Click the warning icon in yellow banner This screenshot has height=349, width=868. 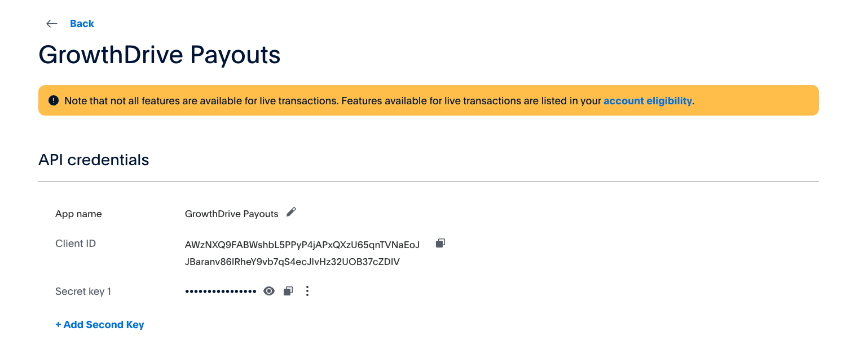(54, 101)
